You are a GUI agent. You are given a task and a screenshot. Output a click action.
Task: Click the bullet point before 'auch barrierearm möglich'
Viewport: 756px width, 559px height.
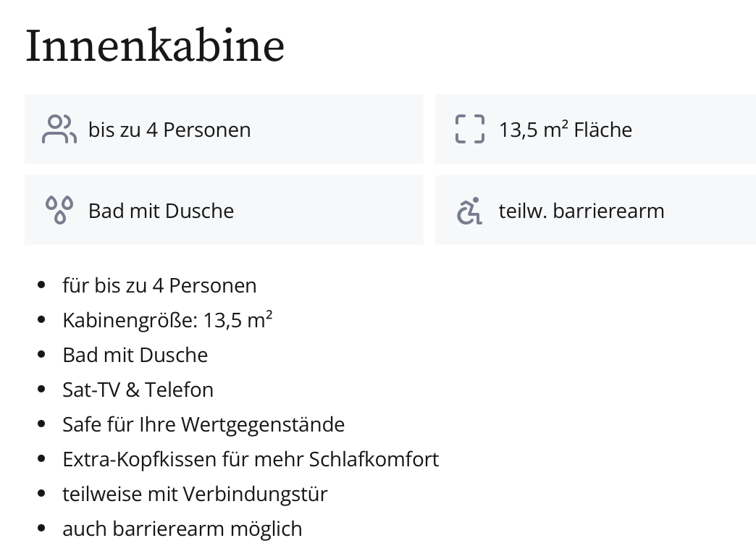tap(41, 529)
